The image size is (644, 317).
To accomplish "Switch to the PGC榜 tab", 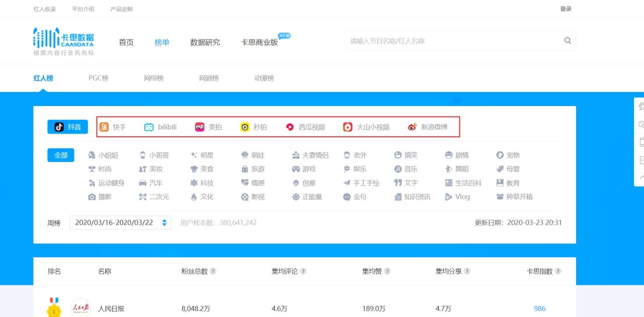I will pos(99,78).
